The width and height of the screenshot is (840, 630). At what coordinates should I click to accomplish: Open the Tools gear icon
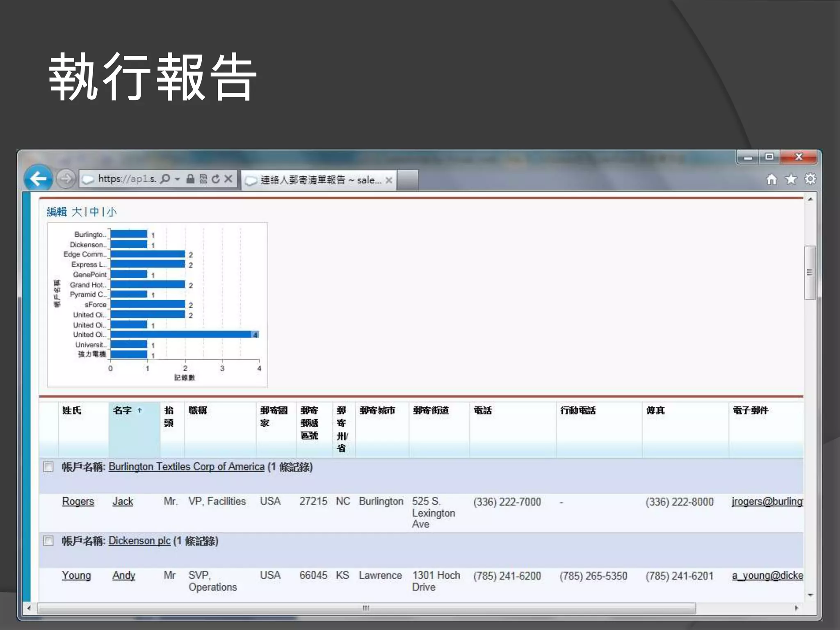click(x=810, y=179)
